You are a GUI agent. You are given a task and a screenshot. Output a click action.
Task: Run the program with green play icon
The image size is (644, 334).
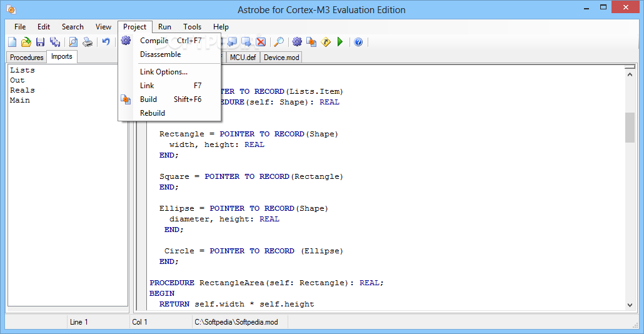pos(340,42)
